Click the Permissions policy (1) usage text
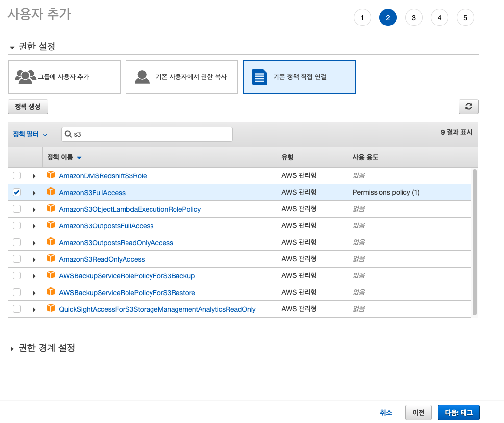 [386, 192]
